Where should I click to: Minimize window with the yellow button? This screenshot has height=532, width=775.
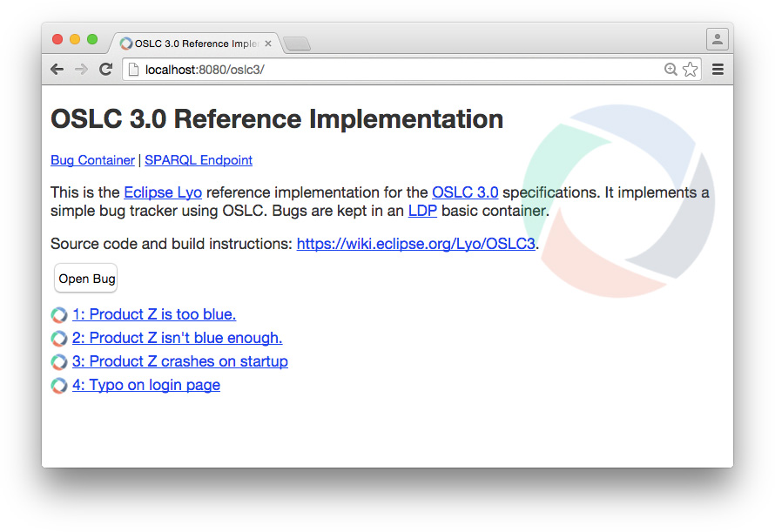[x=75, y=39]
